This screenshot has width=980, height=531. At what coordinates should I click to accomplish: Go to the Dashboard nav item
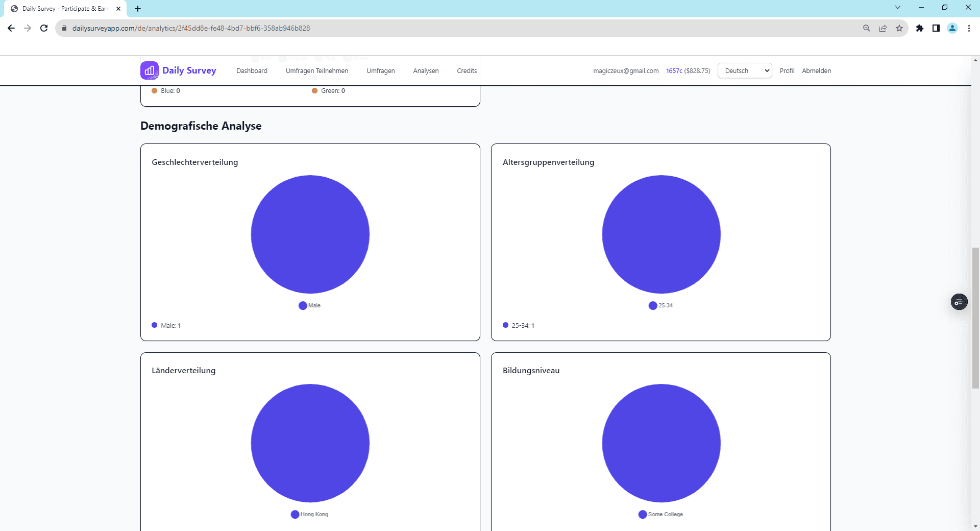pos(252,70)
